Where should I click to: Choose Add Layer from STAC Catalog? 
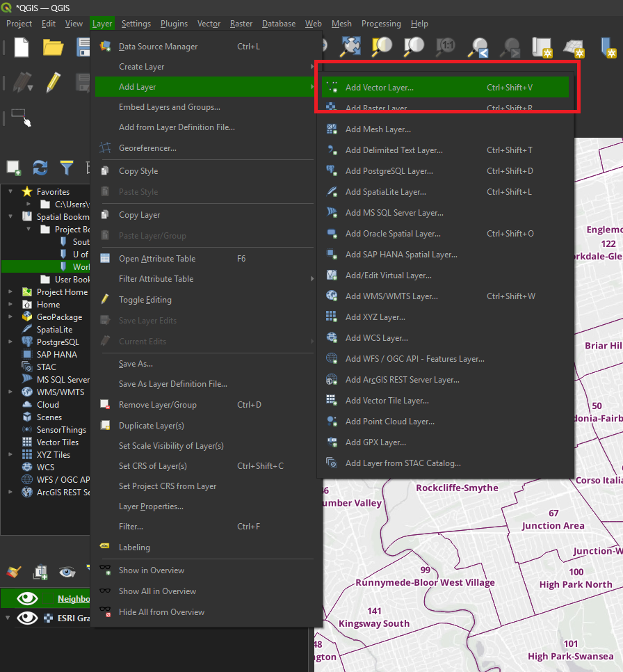445,463
